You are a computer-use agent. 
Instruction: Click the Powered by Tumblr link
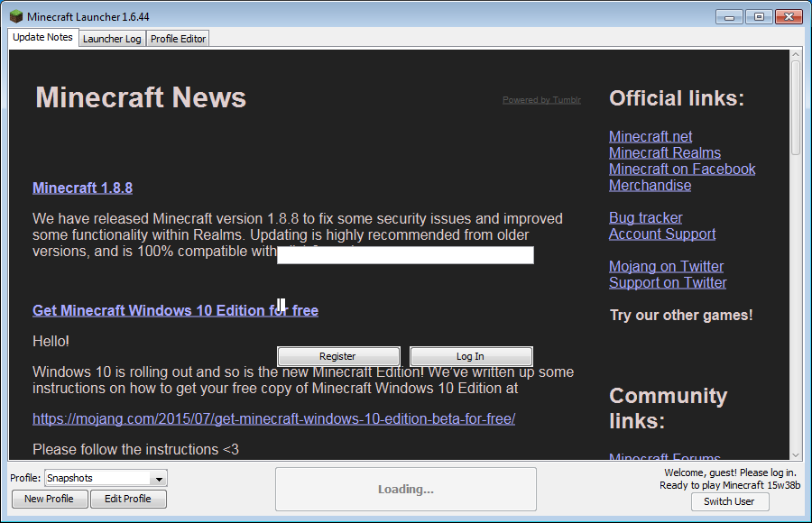(x=541, y=100)
